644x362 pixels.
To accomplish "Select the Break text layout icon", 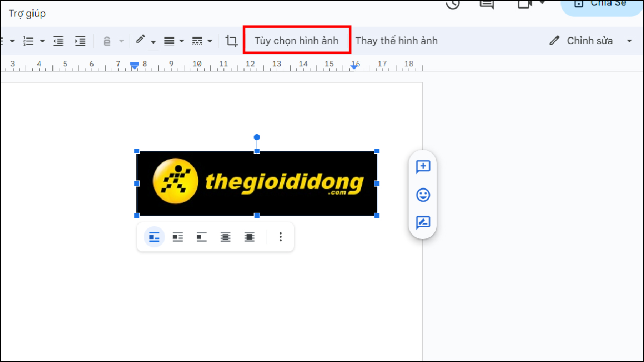I will [x=201, y=237].
